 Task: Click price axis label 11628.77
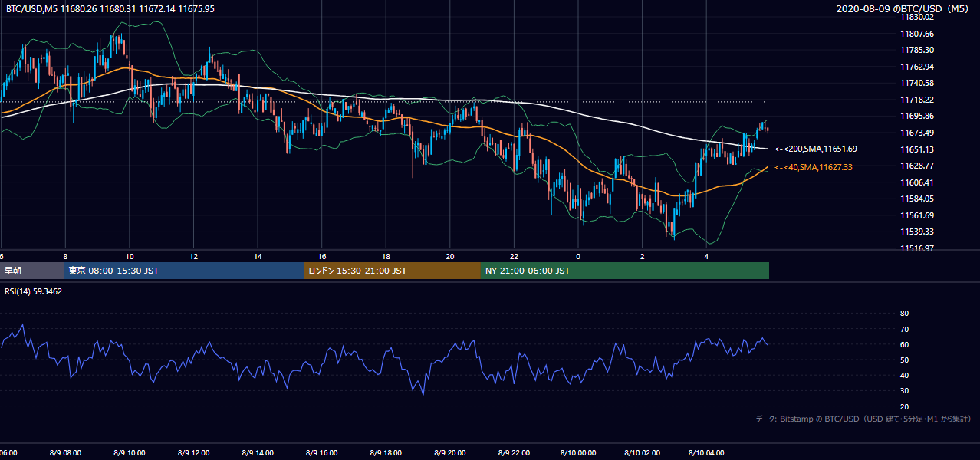pyautogui.click(x=917, y=166)
